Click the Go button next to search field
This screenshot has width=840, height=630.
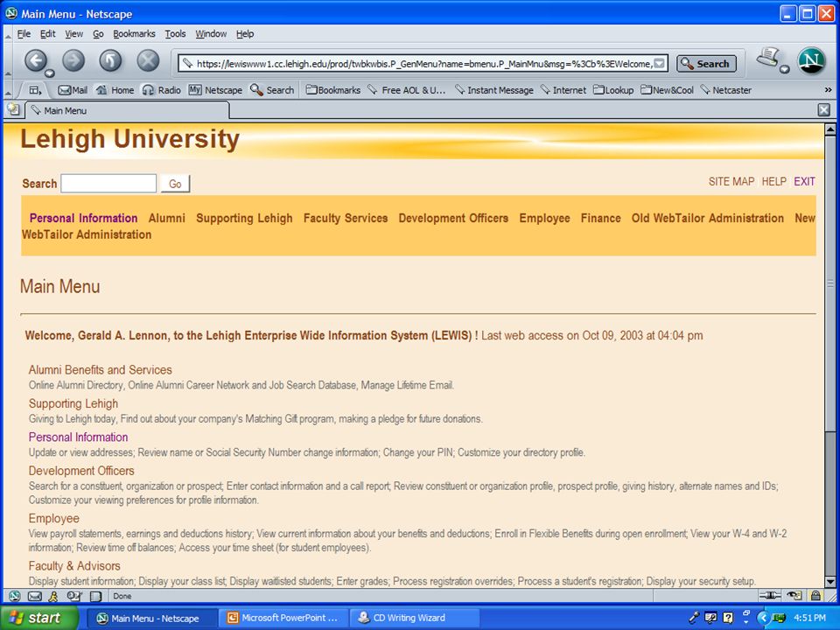(x=175, y=184)
